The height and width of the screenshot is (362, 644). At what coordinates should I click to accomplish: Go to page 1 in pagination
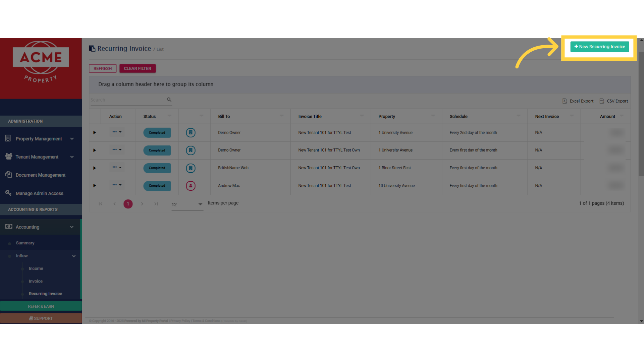[128, 204]
